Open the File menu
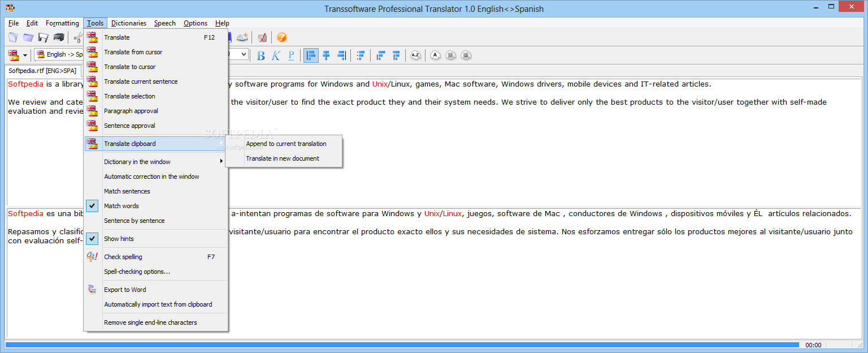868x353 pixels. tap(14, 23)
